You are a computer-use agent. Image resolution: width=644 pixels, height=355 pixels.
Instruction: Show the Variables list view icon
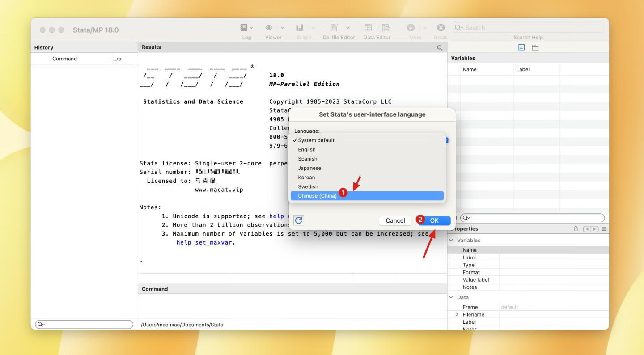click(x=521, y=47)
